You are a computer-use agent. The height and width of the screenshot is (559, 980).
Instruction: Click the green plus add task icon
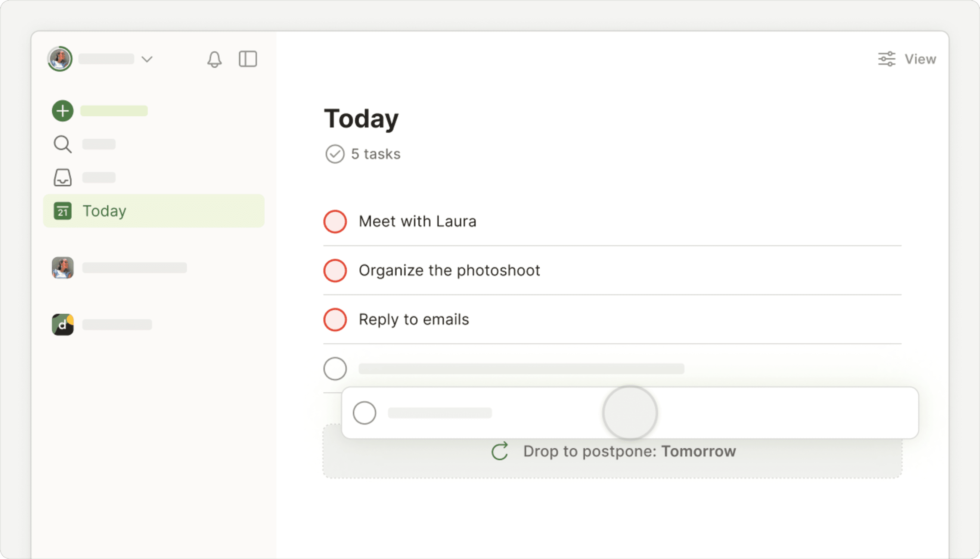pyautogui.click(x=62, y=111)
